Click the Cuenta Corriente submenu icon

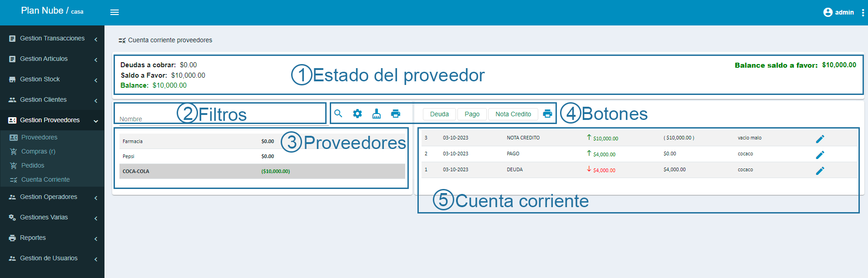14,180
